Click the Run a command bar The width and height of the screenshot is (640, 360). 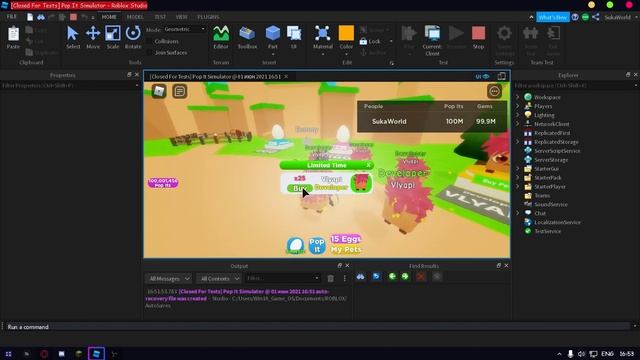click(318, 327)
